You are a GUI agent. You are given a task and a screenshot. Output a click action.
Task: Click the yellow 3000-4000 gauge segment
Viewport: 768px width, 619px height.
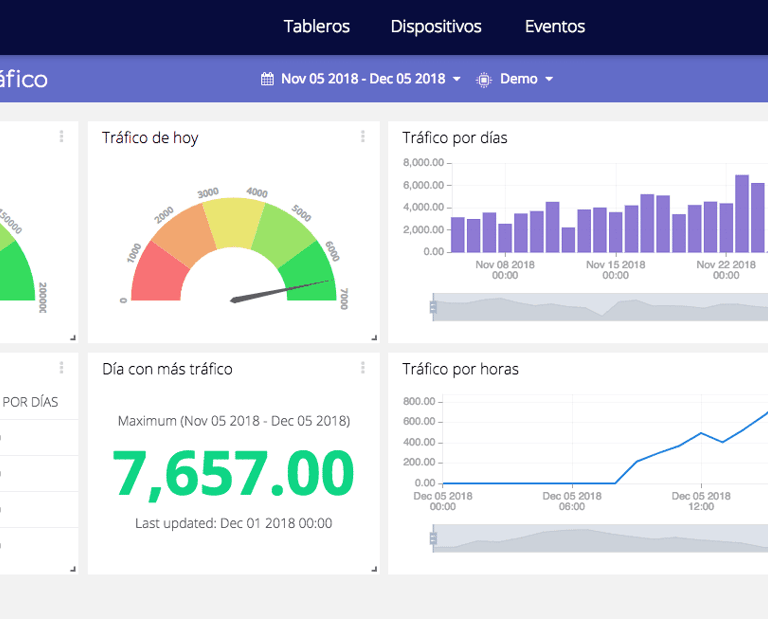pos(234,223)
